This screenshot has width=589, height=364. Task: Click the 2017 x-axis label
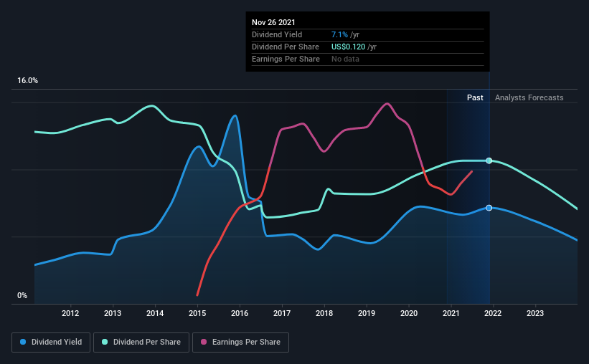[282, 313]
